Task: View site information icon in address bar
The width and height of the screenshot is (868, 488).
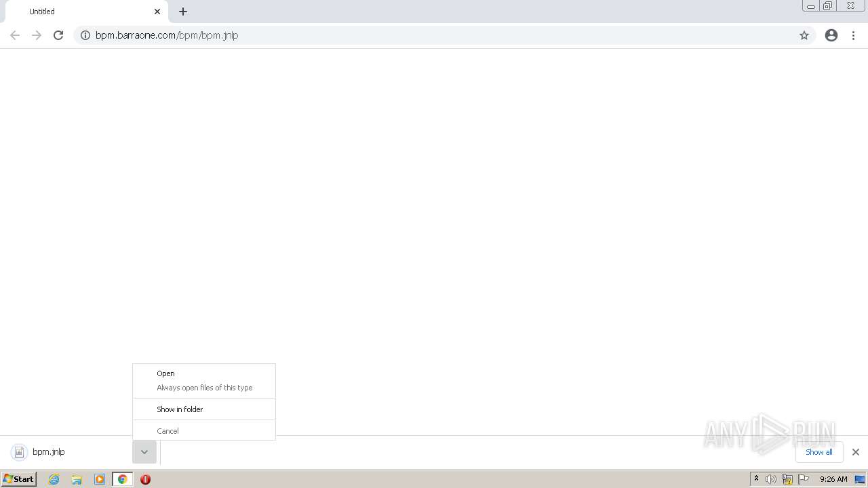Action: 85,35
